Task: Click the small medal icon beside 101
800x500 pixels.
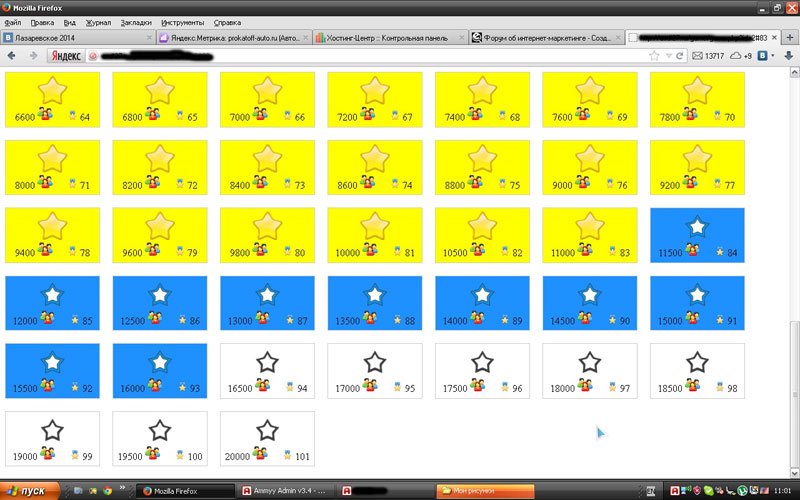Action: point(287,455)
